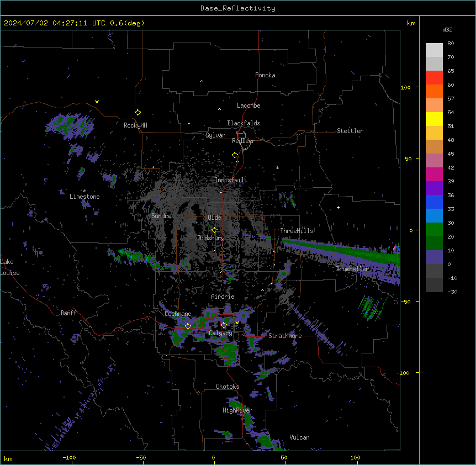
Task: Click the dBZ legend heading
Action: (447, 30)
